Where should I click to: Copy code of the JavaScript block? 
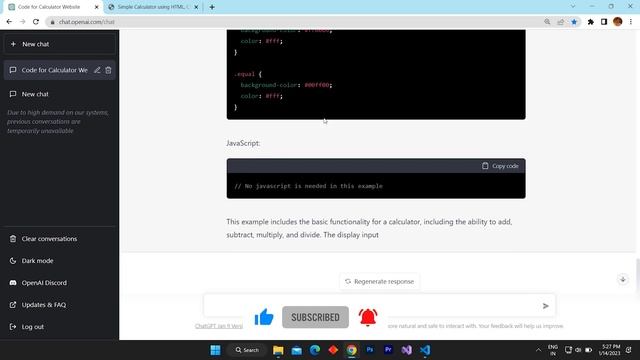500,166
